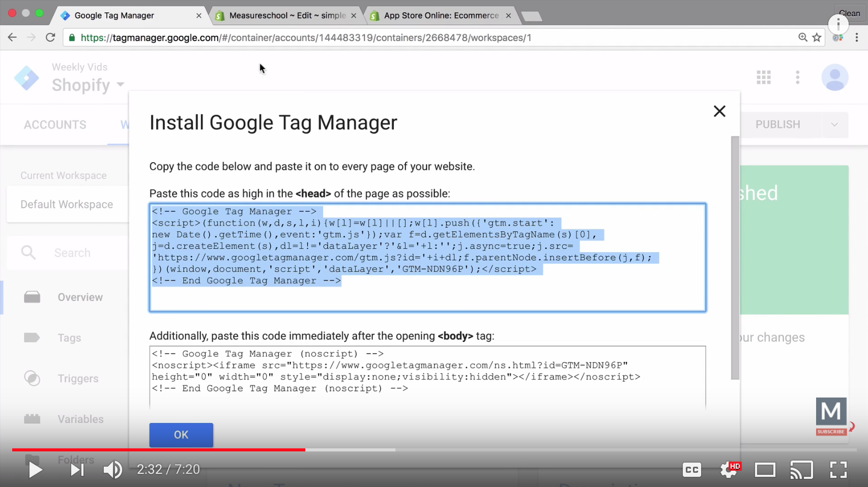Reload the page
This screenshot has height=487, width=868.
(x=50, y=37)
